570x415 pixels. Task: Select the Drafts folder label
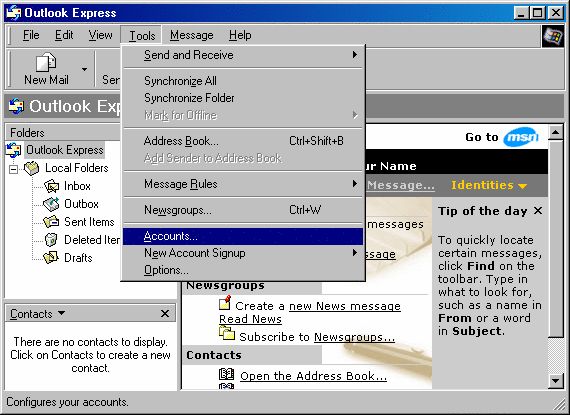(78, 258)
